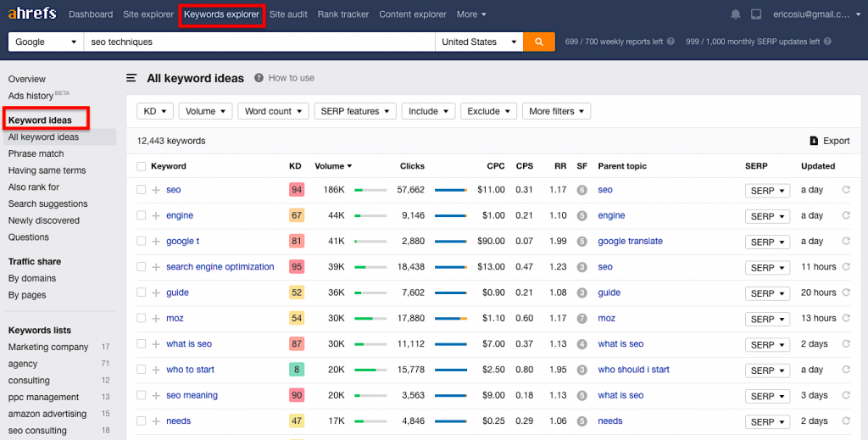Screen dimensions: 868x440
Task: Click the How to use help icon
Action: tap(259, 78)
